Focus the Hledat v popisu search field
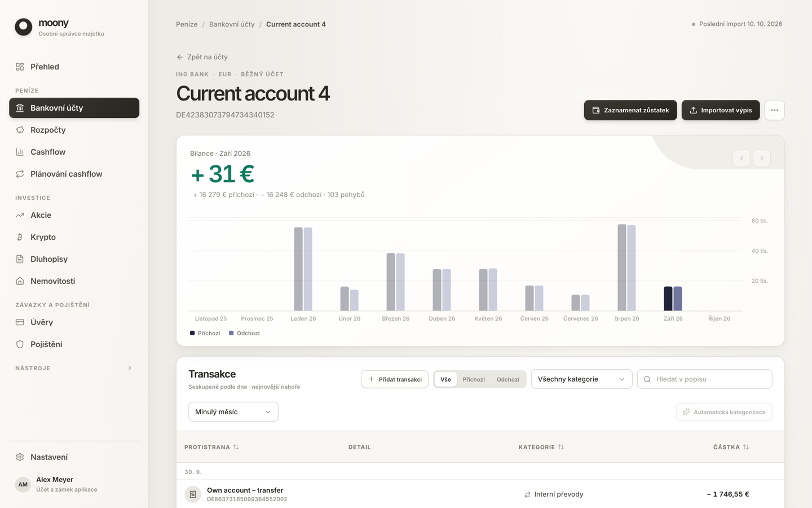812x508 pixels. point(705,379)
